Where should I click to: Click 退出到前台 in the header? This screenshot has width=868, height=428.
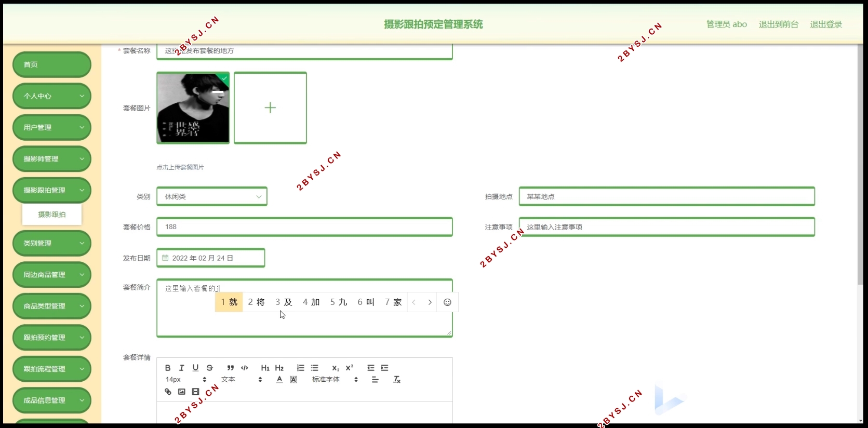778,24
